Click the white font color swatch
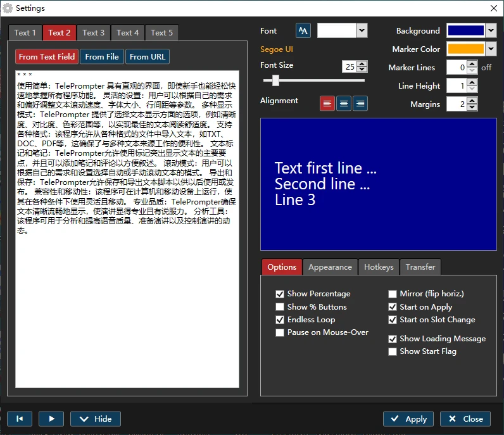504x435 pixels. [x=337, y=30]
